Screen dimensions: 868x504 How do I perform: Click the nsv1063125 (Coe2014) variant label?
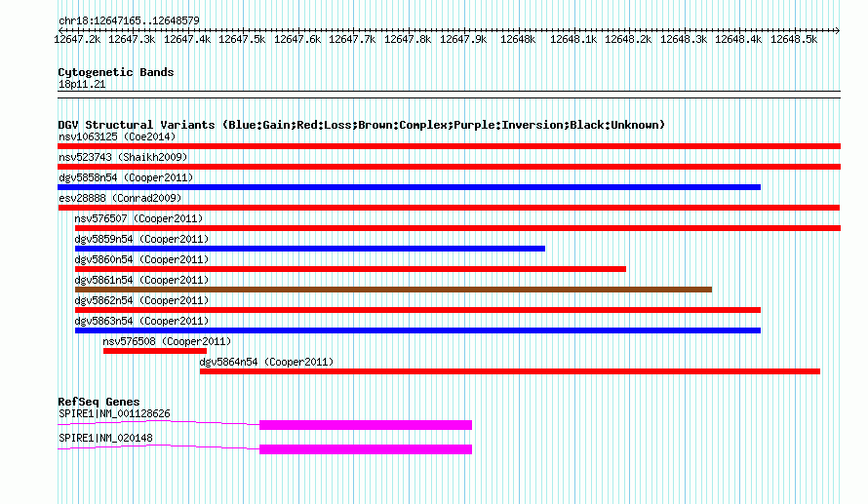[x=117, y=136]
